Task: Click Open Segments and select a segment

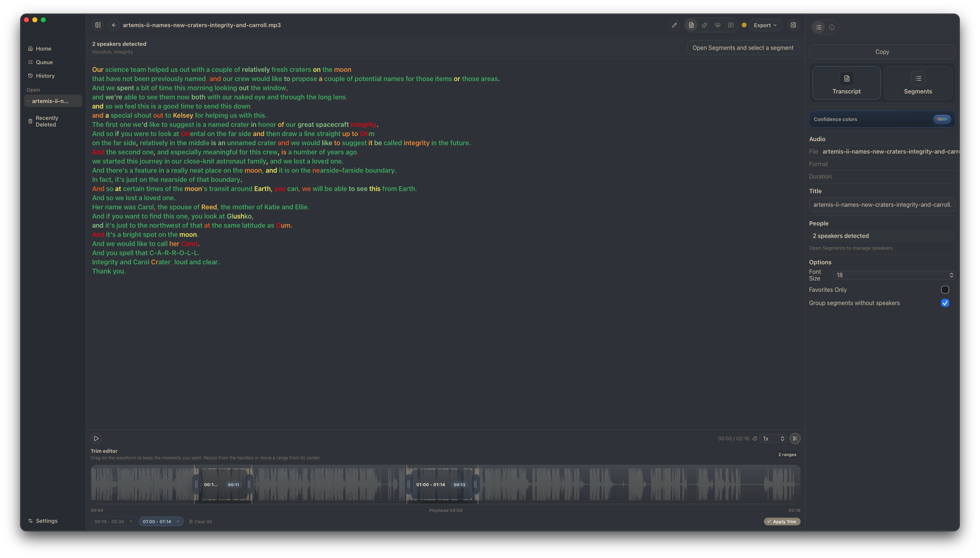Action: coord(742,48)
